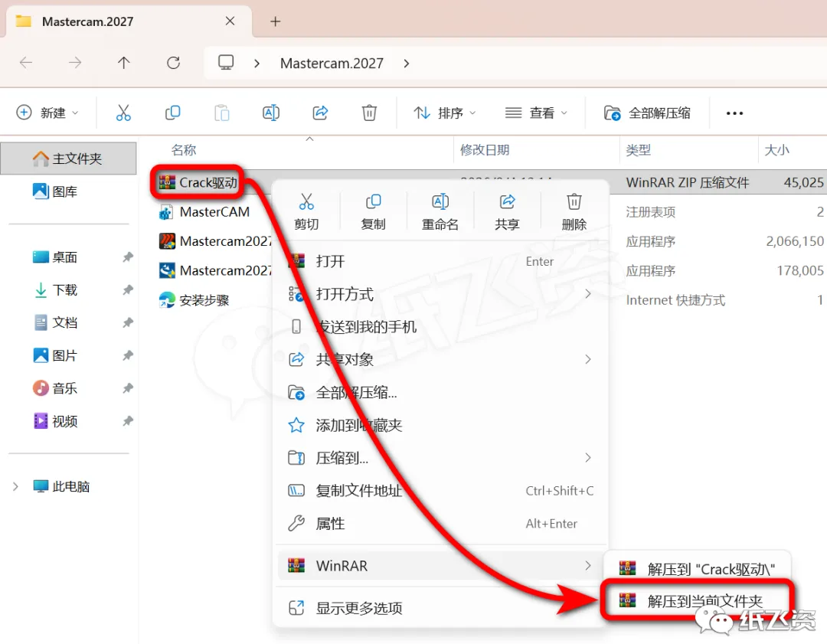Click the 全部解压缩 toolbar button

647,113
